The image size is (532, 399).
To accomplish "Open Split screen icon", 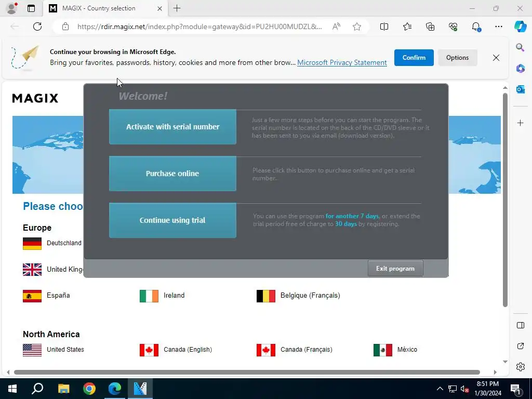I will [x=384, y=26].
